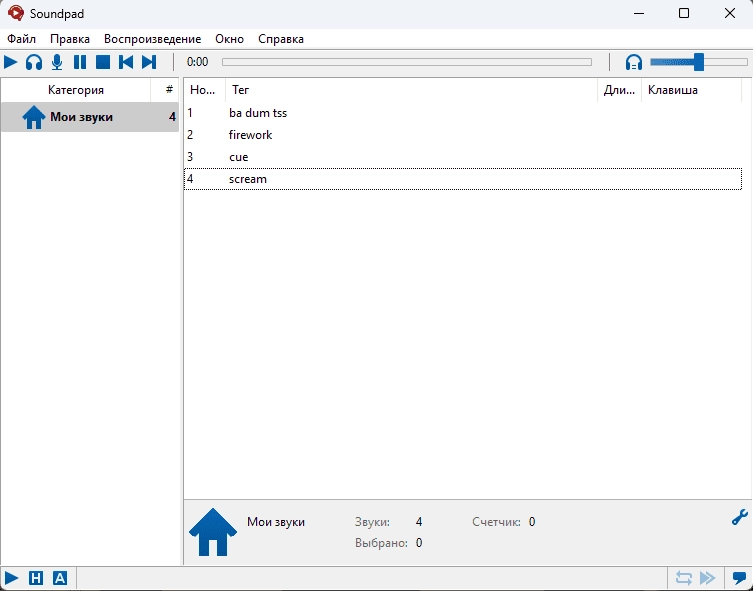Image resolution: width=753 pixels, height=591 pixels.
Task: Skip to the previous sound
Action: tap(126, 62)
